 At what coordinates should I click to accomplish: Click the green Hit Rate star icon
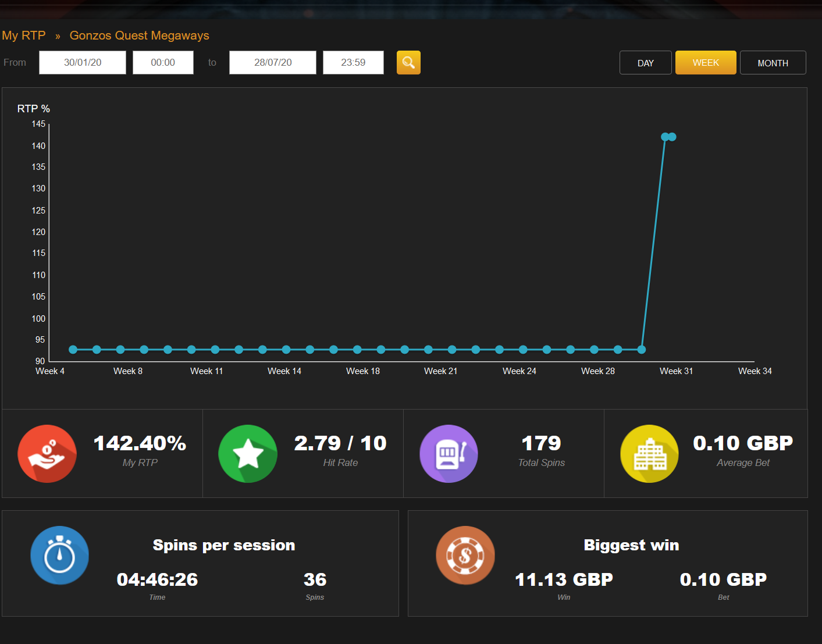pos(248,454)
